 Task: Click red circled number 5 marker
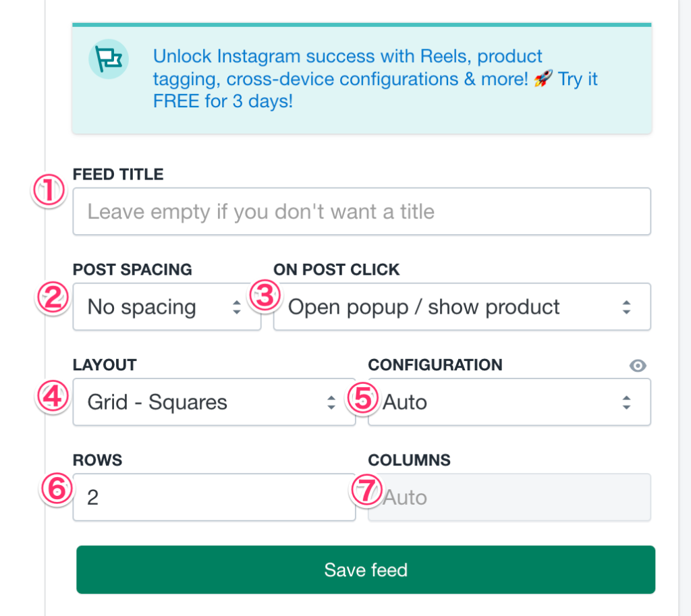click(x=363, y=398)
